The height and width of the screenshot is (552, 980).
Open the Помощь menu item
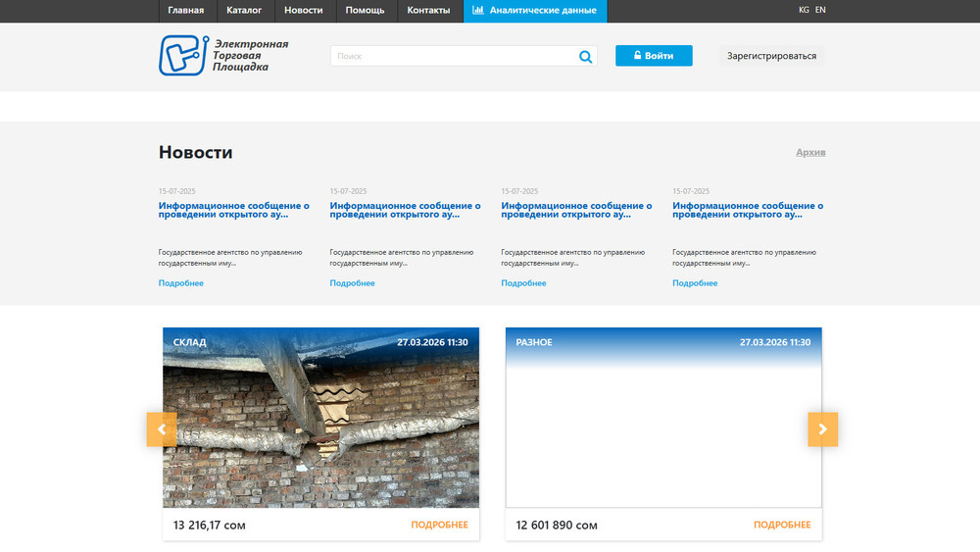(365, 11)
